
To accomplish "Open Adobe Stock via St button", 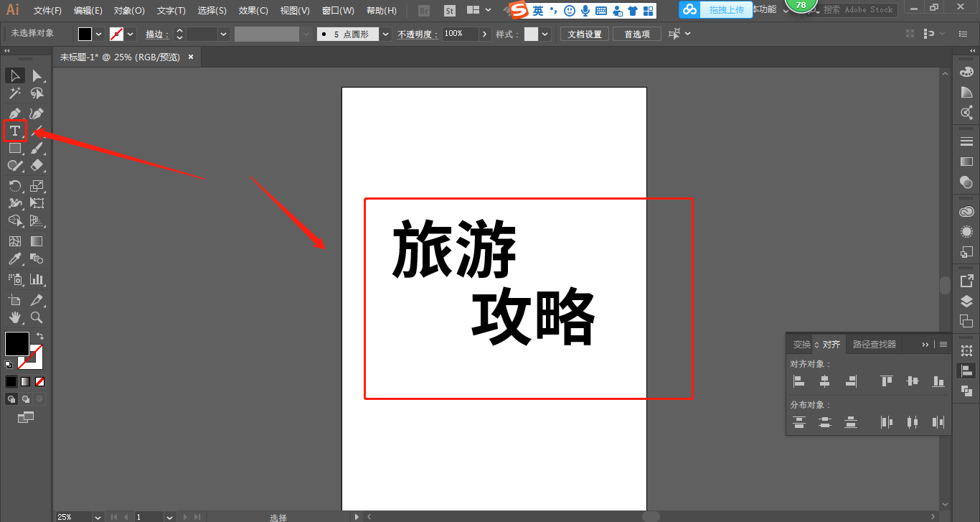I will (x=449, y=11).
